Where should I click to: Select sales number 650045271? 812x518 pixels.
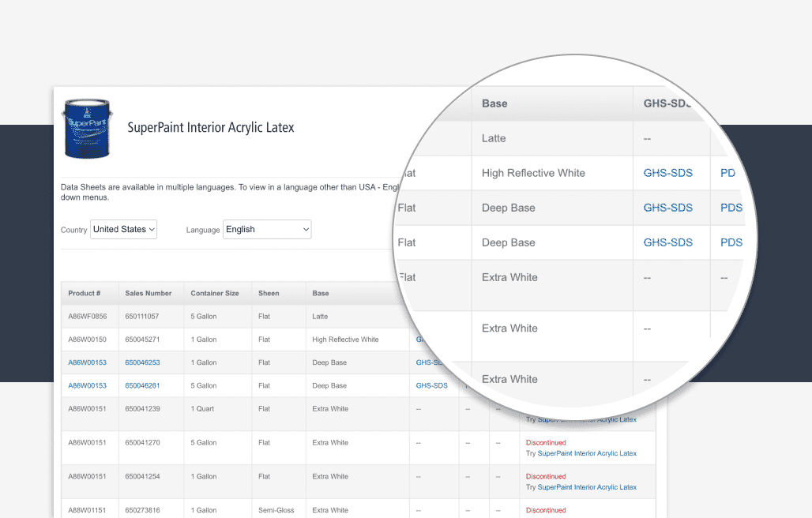point(142,340)
